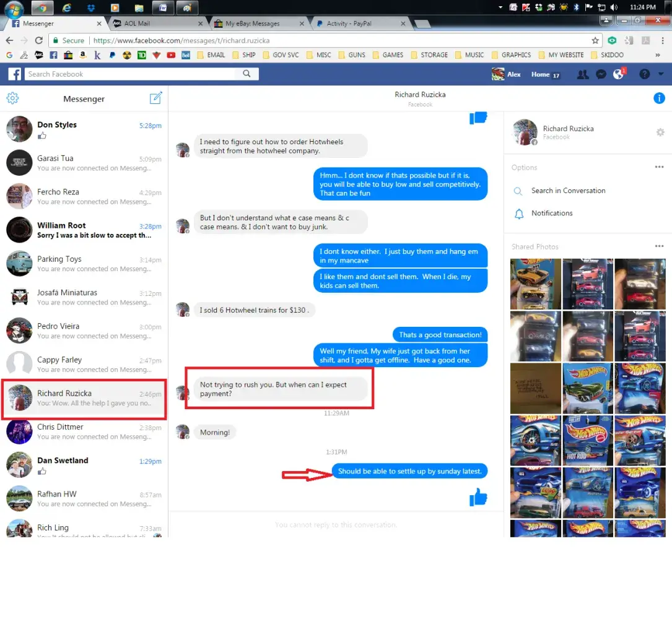Viewport: 672px width, 619px height.
Task: Send thumbs up like in chat
Action: [x=478, y=497]
